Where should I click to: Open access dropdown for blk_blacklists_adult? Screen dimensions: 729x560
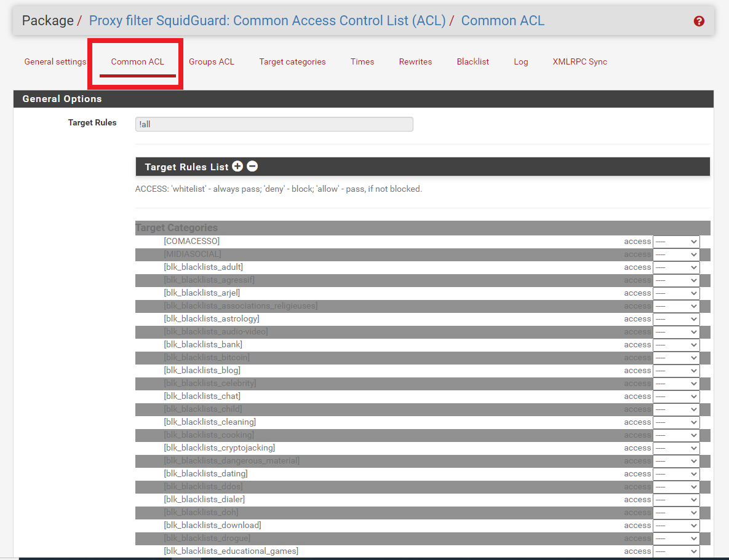(676, 267)
